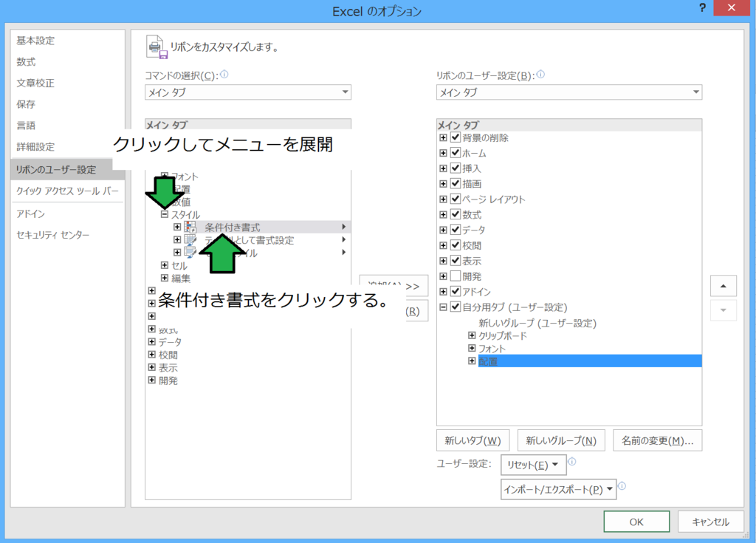
Task: Select the 校閲 row in the left tree
Action: click(168, 355)
